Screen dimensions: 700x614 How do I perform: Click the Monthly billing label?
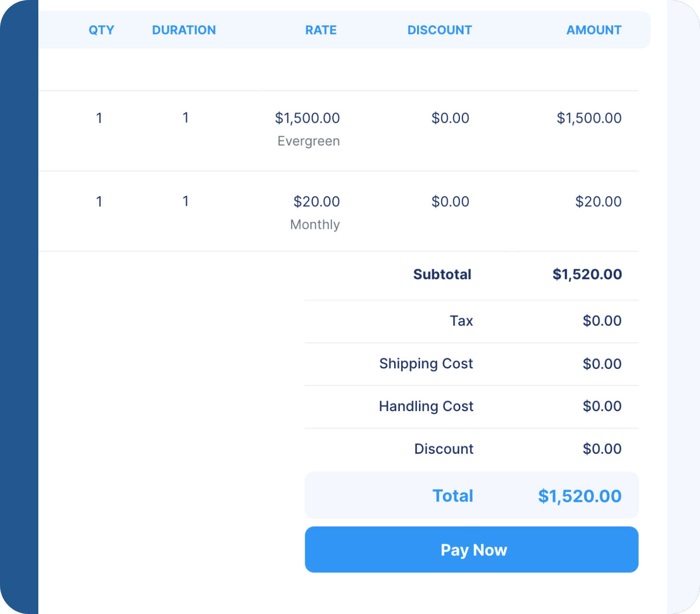click(x=315, y=224)
